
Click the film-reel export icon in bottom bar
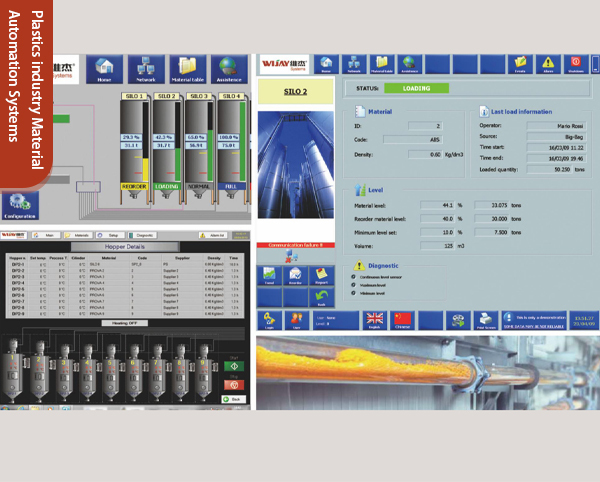(458, 320)
